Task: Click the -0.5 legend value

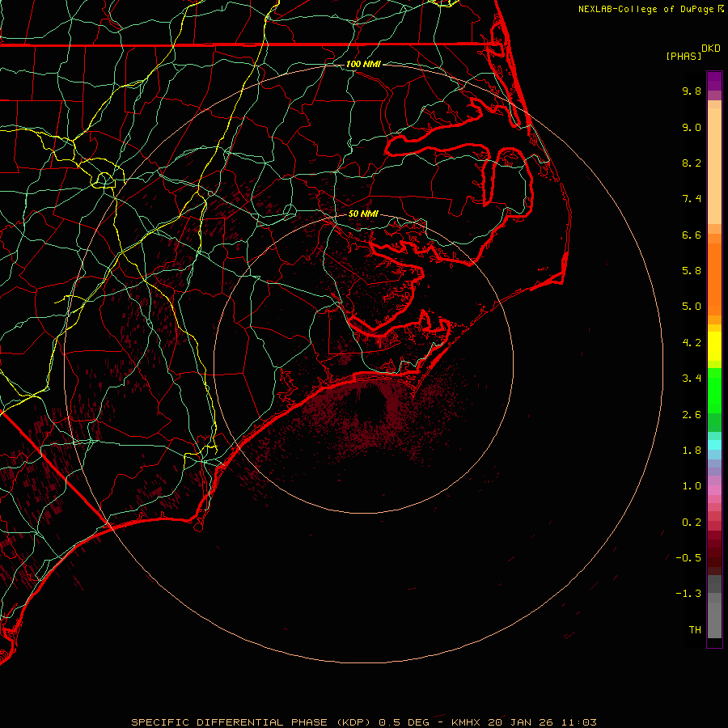Action: (688, 558)
